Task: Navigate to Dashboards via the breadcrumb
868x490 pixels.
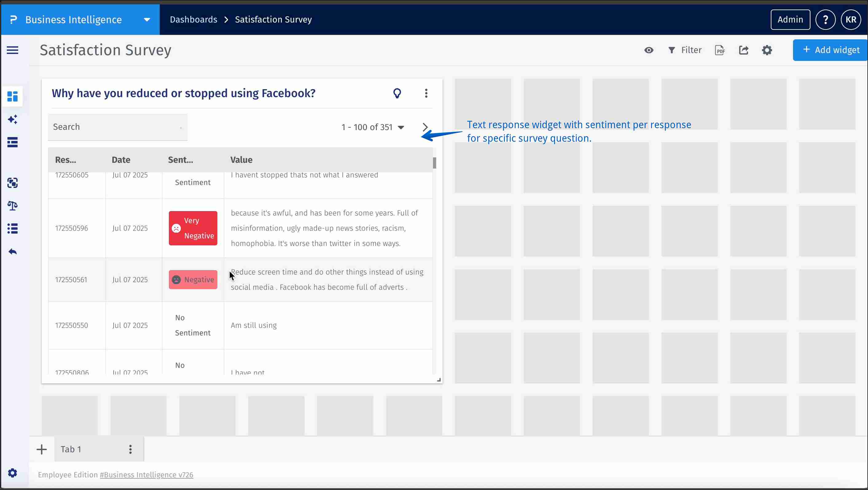Action: pos(194,19)
